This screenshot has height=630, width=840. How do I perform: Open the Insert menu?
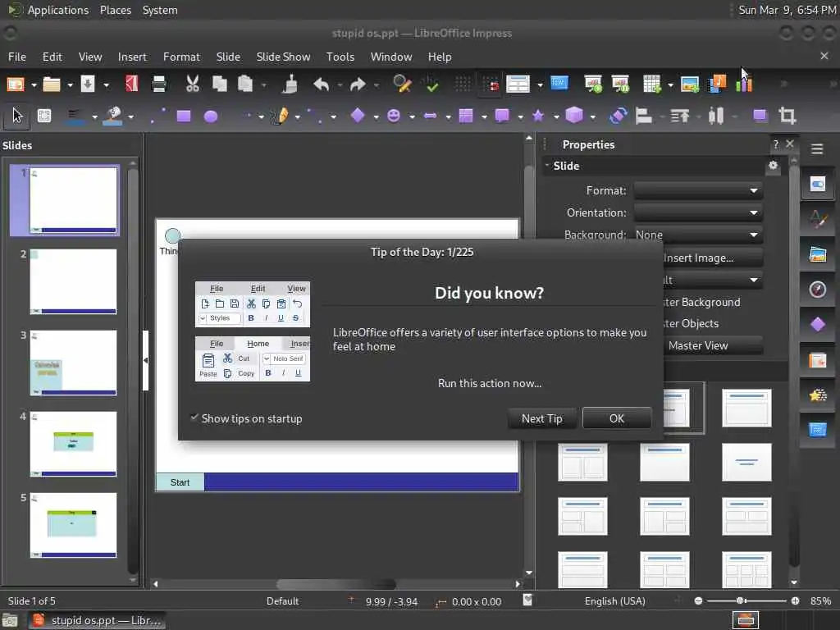132,57
